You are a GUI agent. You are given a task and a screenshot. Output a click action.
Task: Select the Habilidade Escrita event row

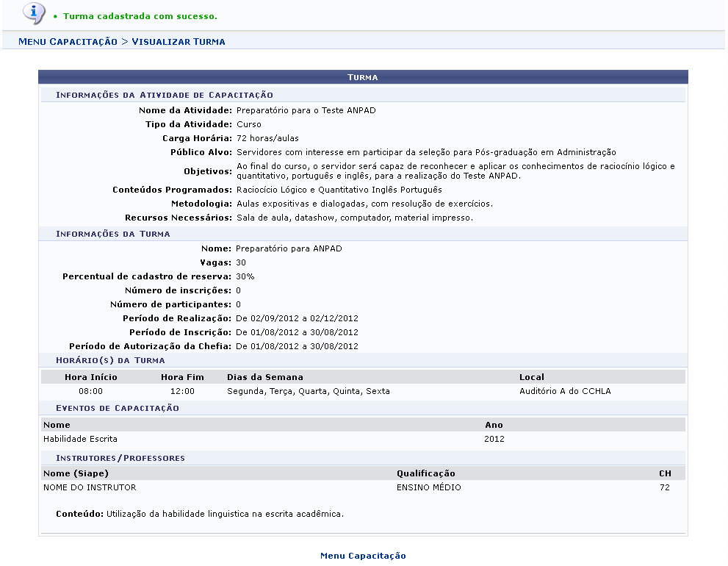[80, 439]
